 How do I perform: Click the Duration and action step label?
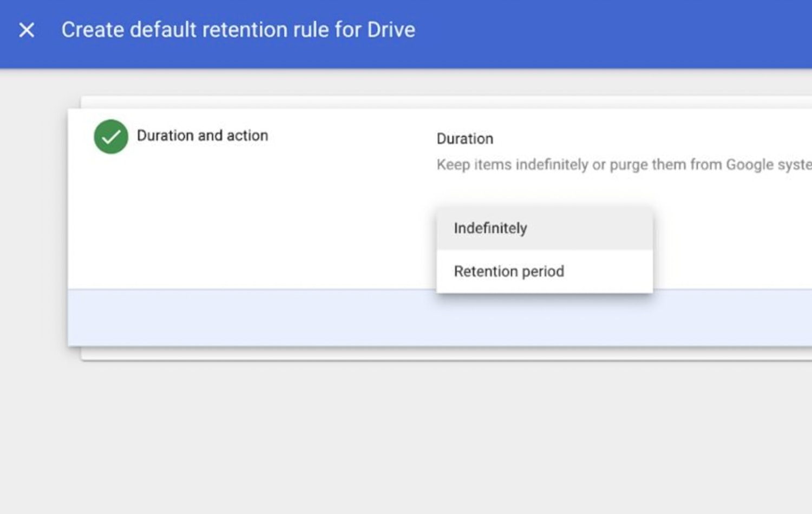click(202, 135)
